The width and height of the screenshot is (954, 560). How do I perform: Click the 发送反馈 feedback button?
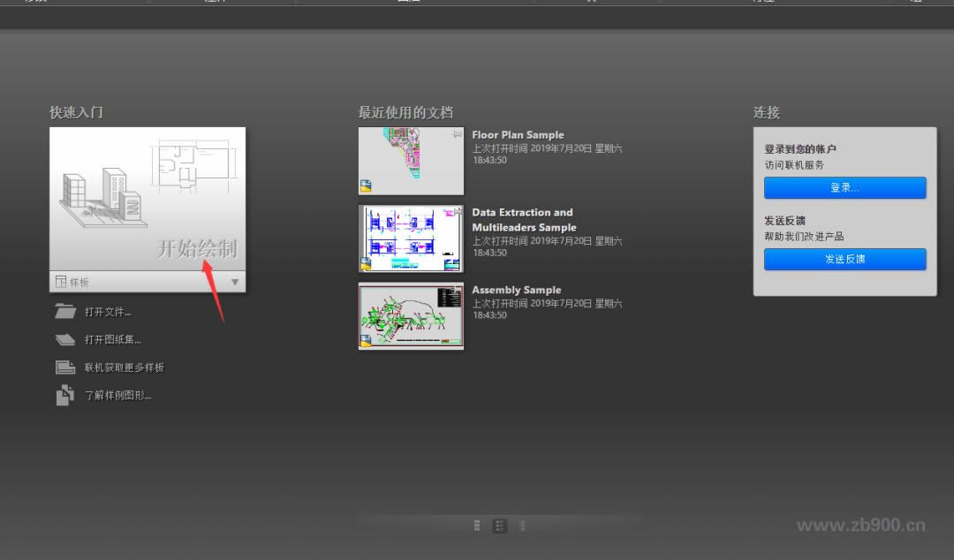(844, 259)
